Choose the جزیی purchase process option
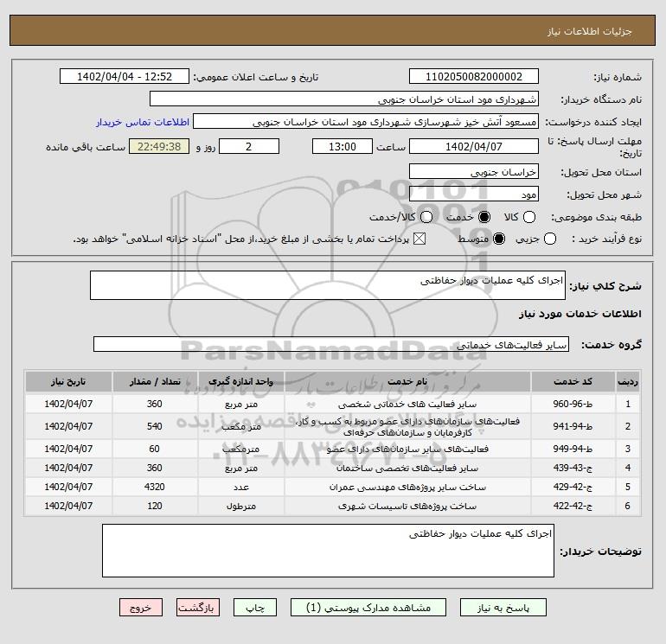 pos(549,239)
